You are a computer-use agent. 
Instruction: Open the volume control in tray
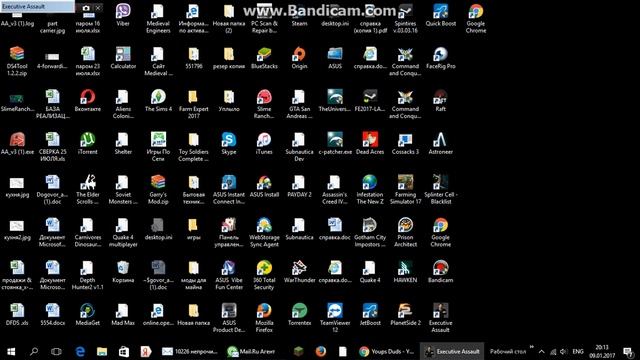point(564,351)
